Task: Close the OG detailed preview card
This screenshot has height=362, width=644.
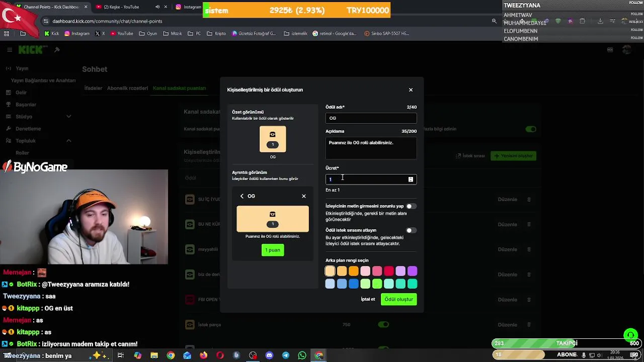Action: (x=304, y=196)
